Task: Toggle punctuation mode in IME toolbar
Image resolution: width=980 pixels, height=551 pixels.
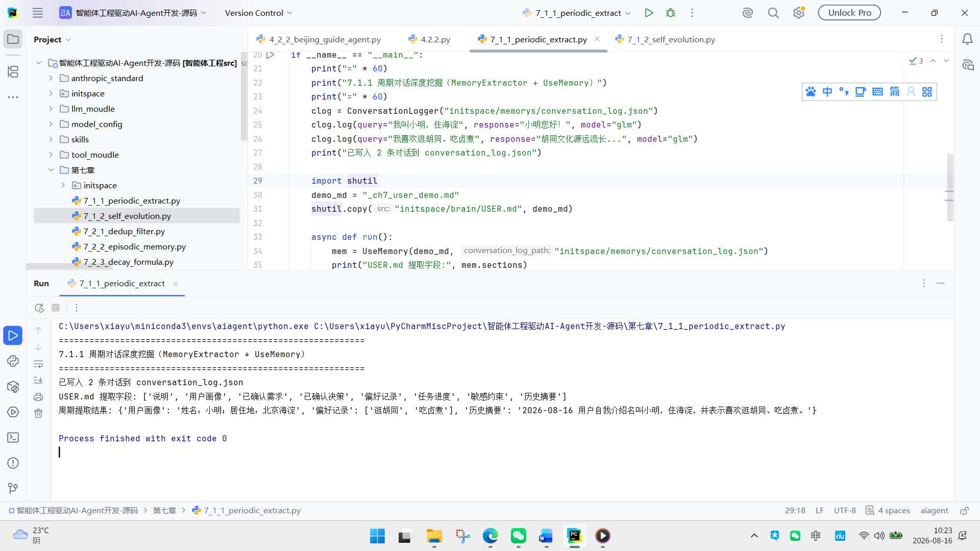Action: pyautogui.click(x=844, y=92)
